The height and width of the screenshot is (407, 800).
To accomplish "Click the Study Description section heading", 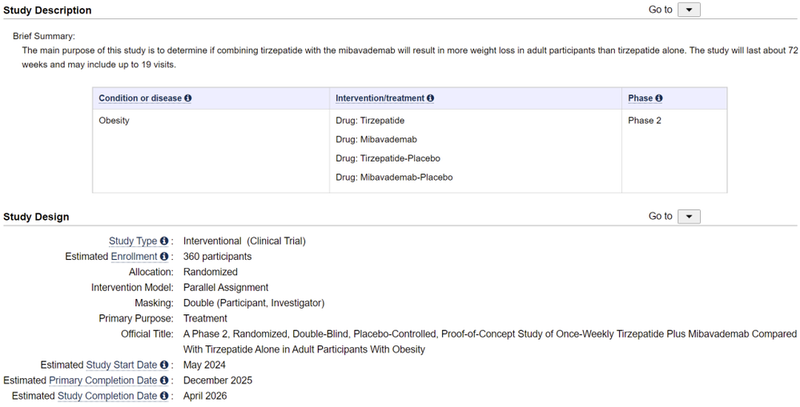I will (x=46, y=10).
